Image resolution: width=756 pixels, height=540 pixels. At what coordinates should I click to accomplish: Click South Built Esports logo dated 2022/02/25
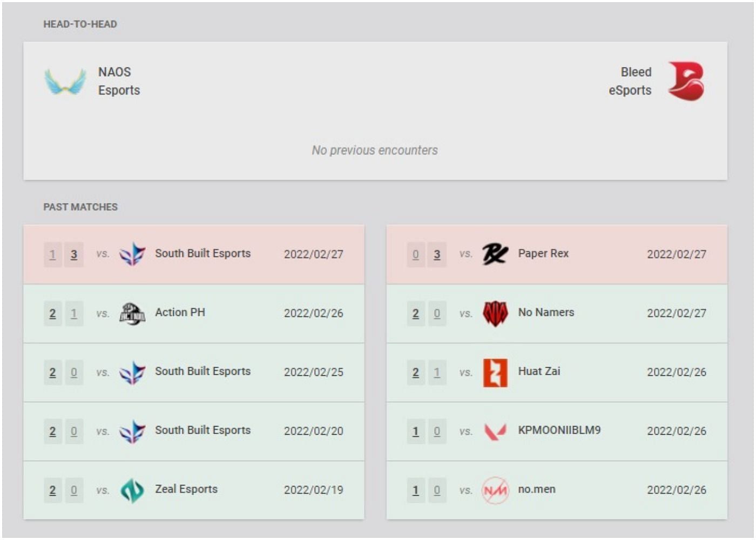132,372
